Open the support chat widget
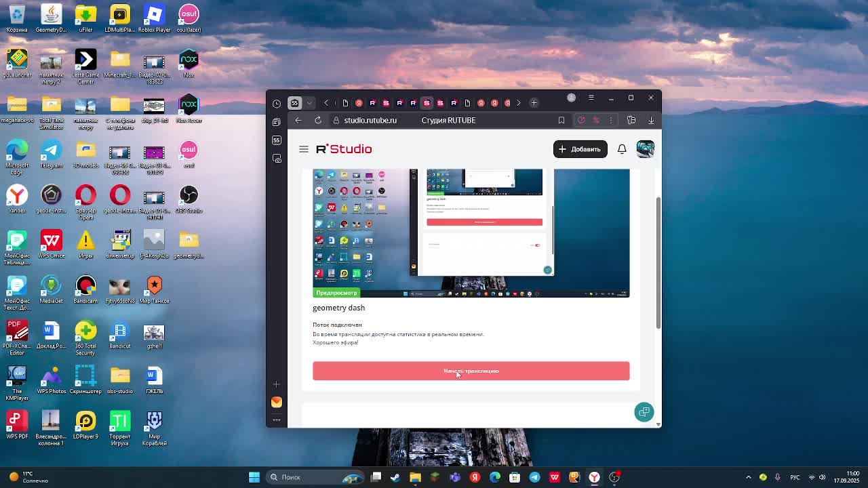Viewport: 868px width, 488px height. click(x=644, y=412)
